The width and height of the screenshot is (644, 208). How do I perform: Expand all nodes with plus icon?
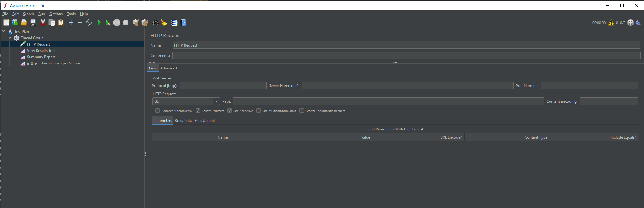click(x=71, y=23)
